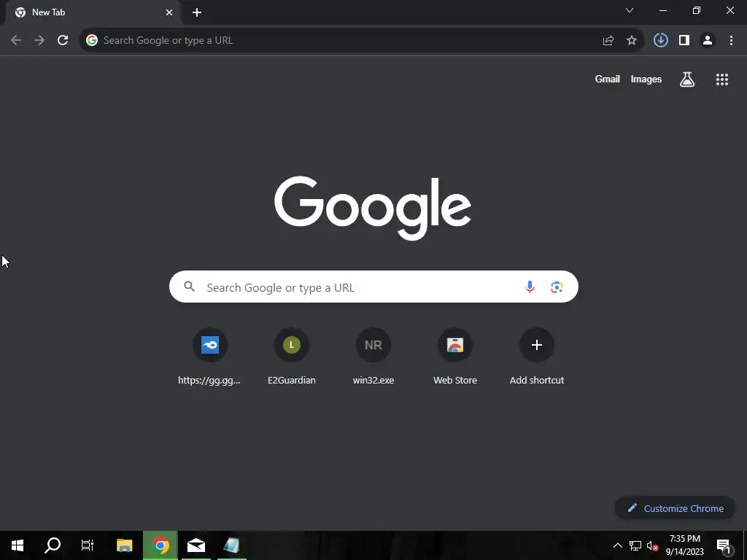747x560 pixels.
Task: Click the forward navigation arrow
Action: [x=39, y=41]
